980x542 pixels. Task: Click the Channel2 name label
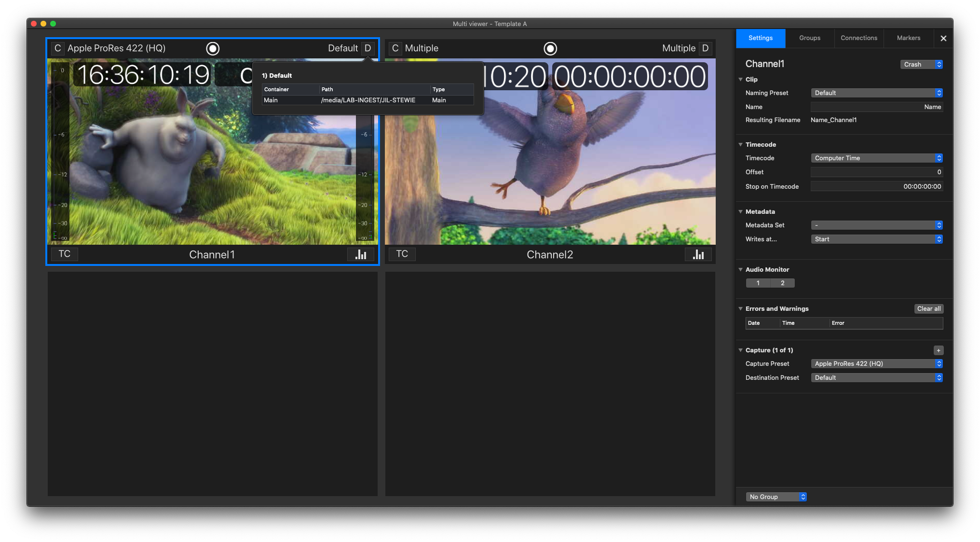click(550, 255)
